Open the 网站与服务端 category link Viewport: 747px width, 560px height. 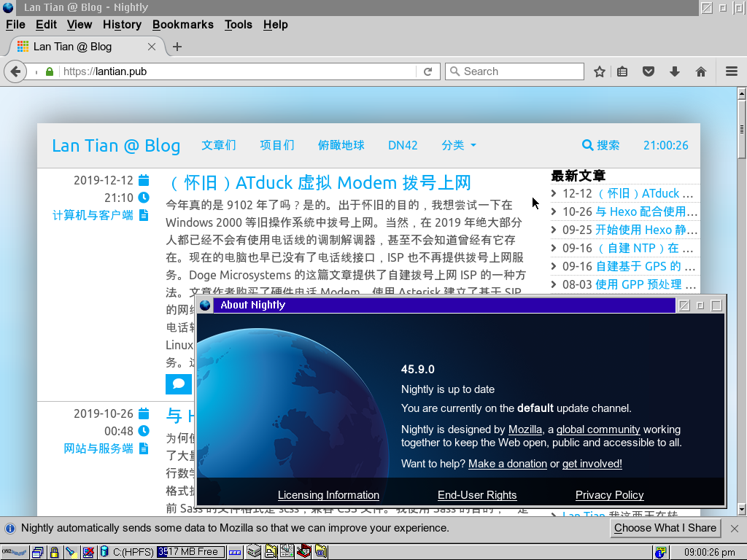(x=98, y=448)
